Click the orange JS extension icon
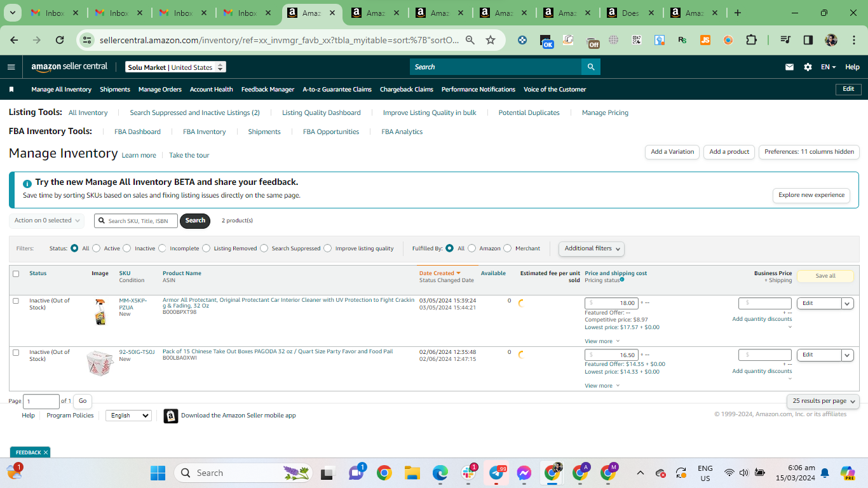The width and height of the screenshot is (868, 488). [x=705, y=40]
